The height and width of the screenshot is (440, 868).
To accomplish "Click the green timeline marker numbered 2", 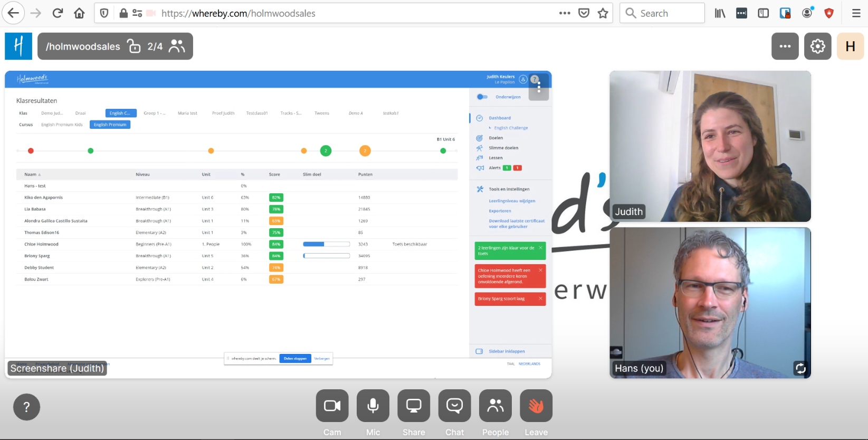I will tap(326, 151).
